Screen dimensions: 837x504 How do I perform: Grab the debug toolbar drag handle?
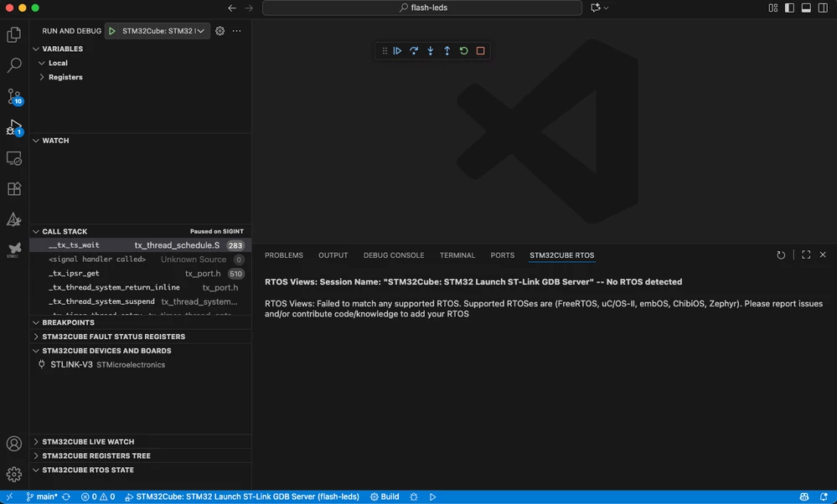pyautogui.click(x=385, y=51)
